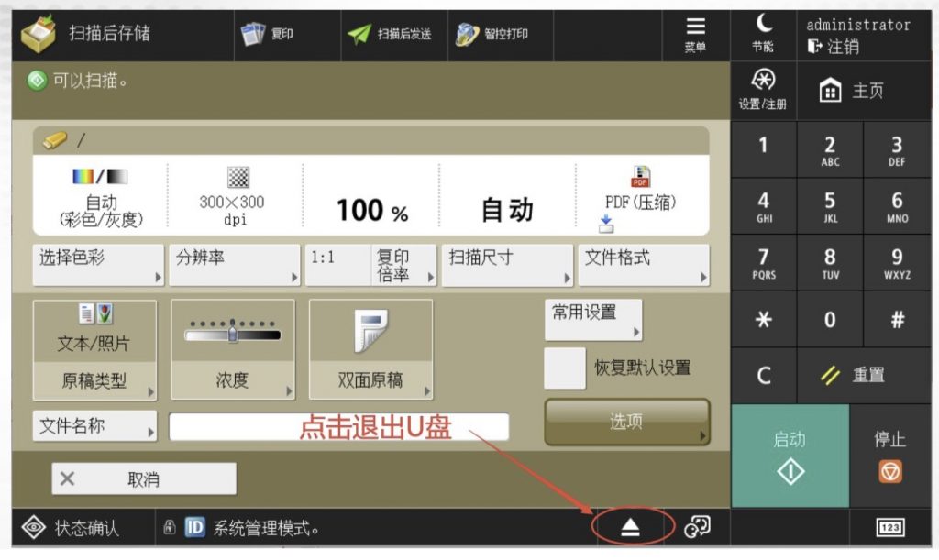Open 设置/注册 settings icon

pos(762,90)
